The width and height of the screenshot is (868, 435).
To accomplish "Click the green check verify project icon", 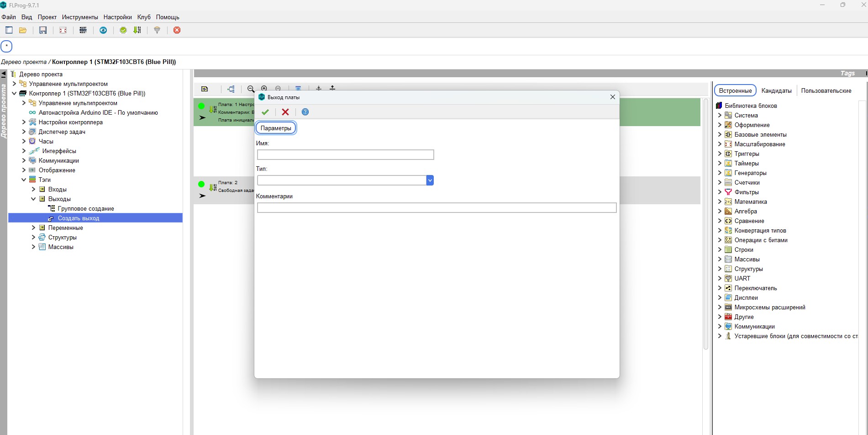I will tap(123, 30).
